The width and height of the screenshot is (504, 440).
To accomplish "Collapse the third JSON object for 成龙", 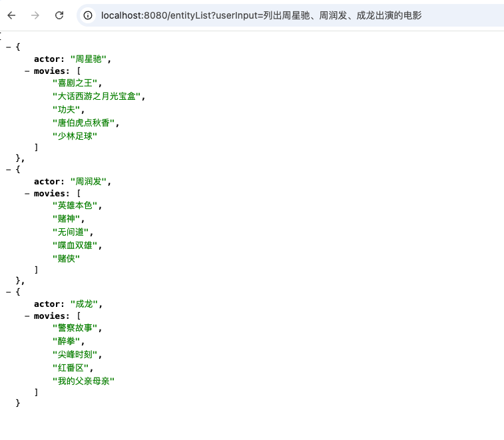I will click(x=9, y=292).
